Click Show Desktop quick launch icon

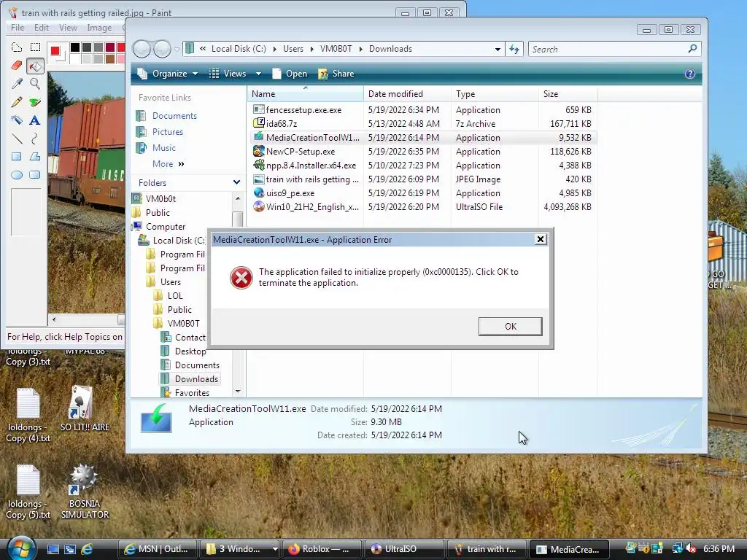tap(53, 549)
